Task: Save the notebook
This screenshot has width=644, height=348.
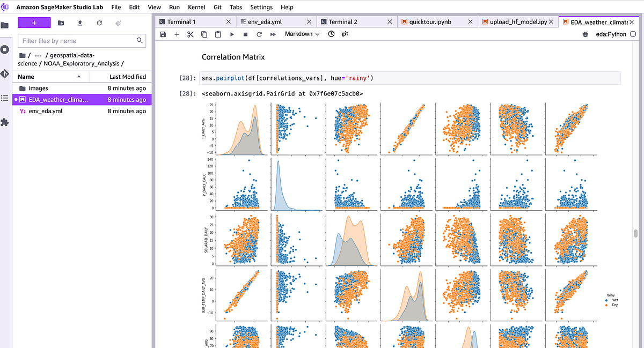Action: coord(163,34)
